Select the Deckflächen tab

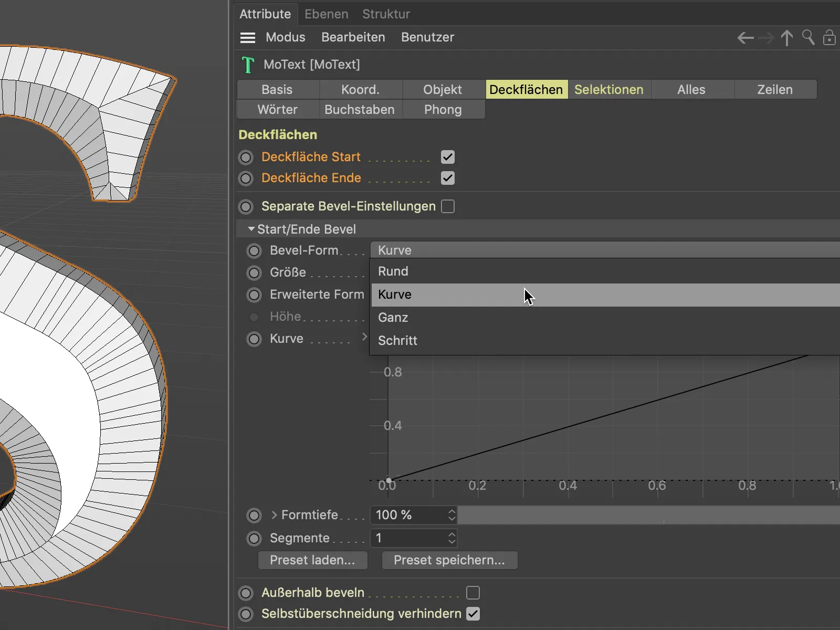click(x=526, y=90)
